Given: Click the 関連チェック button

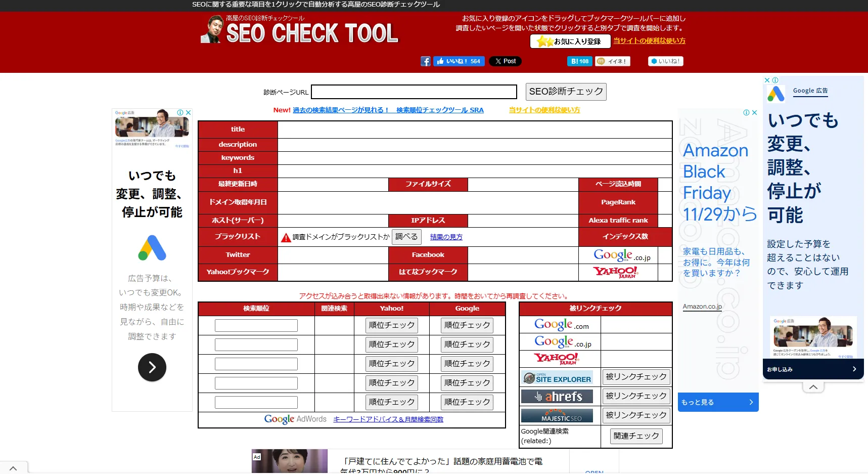Looking at the screenshot, I should [636, 436].
